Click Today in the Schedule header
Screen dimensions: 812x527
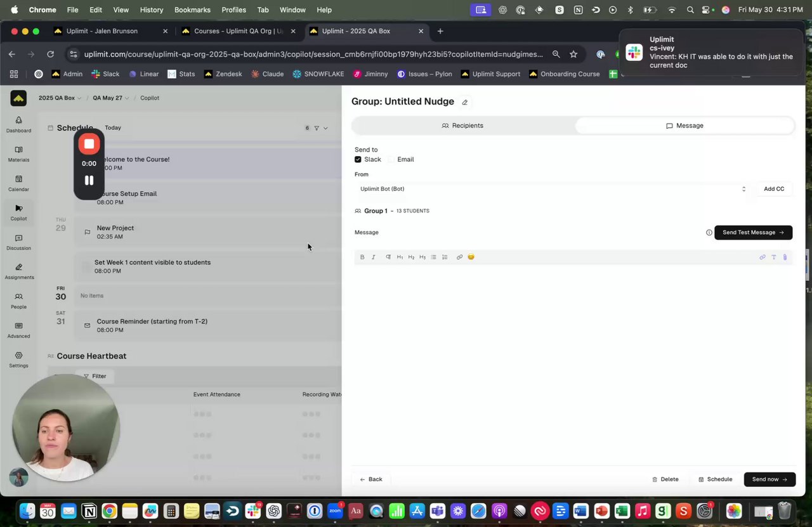tap(113, 127)
